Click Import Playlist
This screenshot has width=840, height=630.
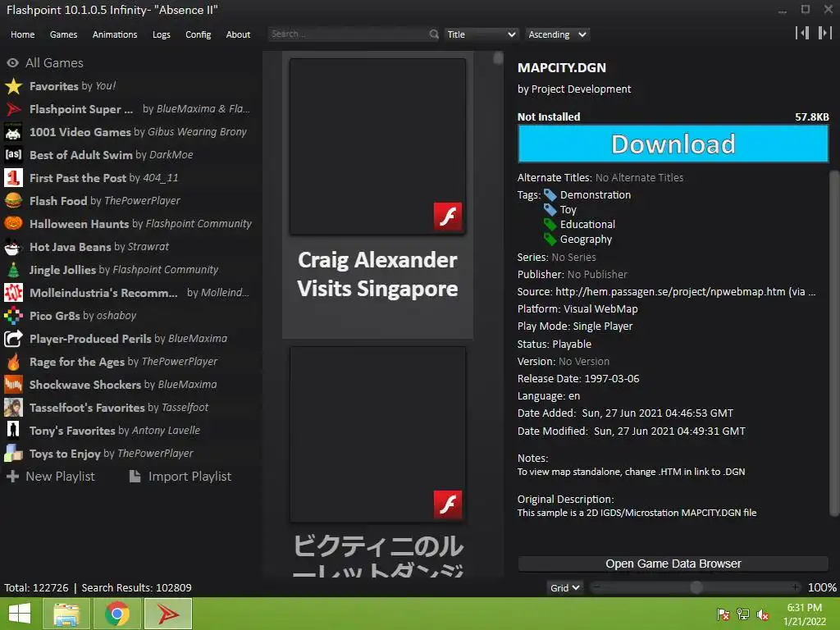coord(180,477)
